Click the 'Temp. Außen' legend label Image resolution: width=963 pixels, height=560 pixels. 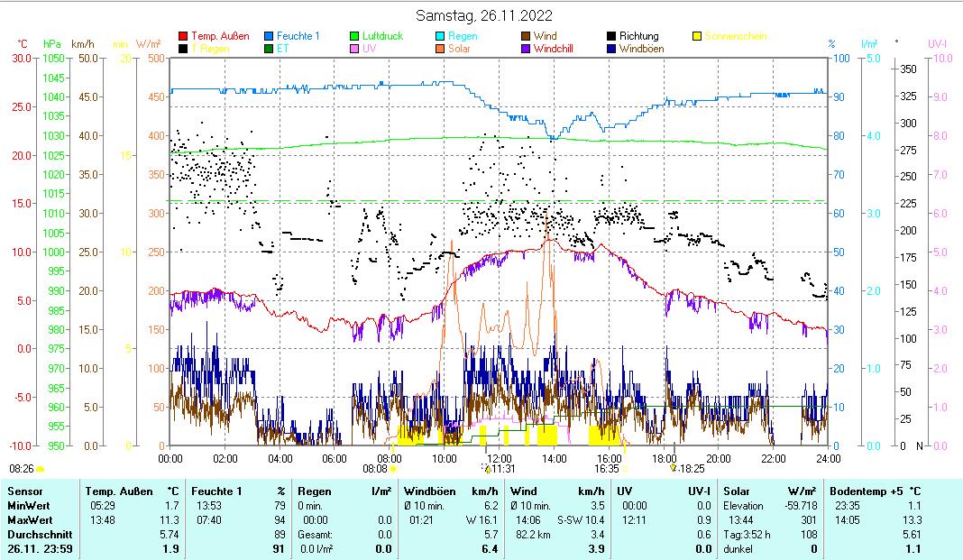click(220, 36)
